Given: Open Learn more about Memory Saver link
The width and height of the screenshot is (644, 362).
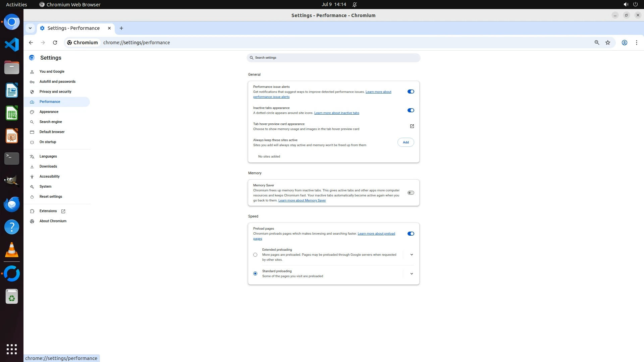Looking at the screenshot, I should (302, 200).
